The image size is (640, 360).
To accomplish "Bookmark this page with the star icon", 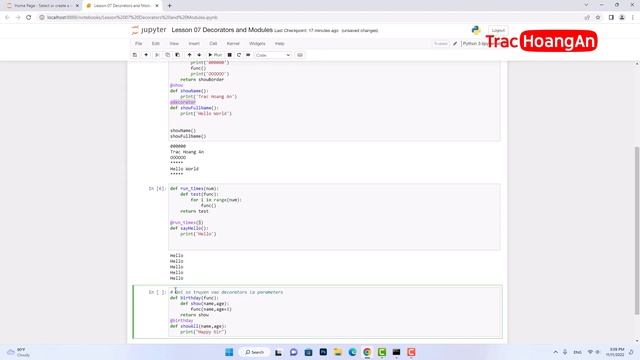I will (x=598, y=17).
